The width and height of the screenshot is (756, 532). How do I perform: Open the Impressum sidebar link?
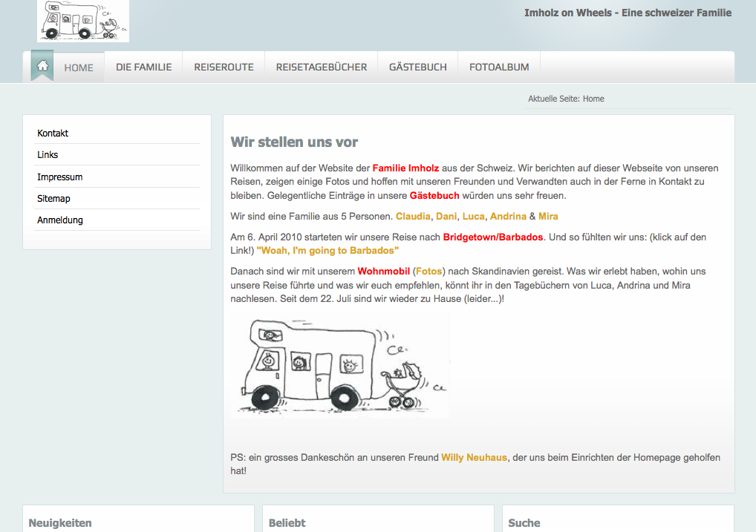[x=59, y=177]
